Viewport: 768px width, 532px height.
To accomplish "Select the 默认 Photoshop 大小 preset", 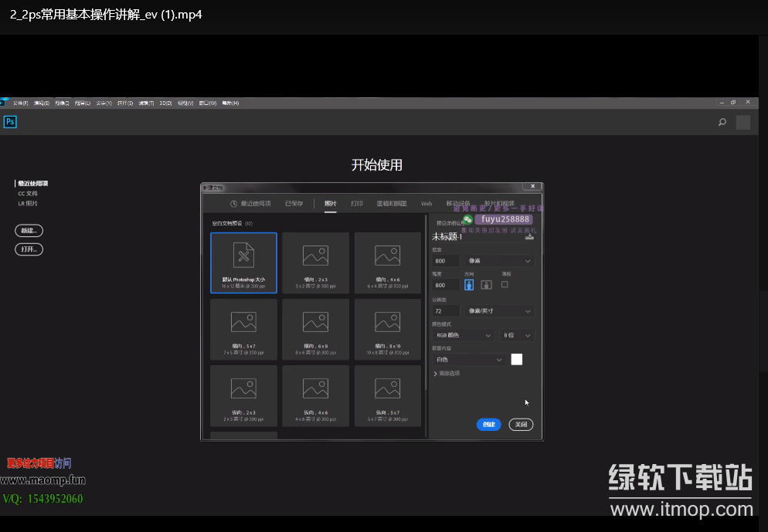I will (x=243, y=263).
